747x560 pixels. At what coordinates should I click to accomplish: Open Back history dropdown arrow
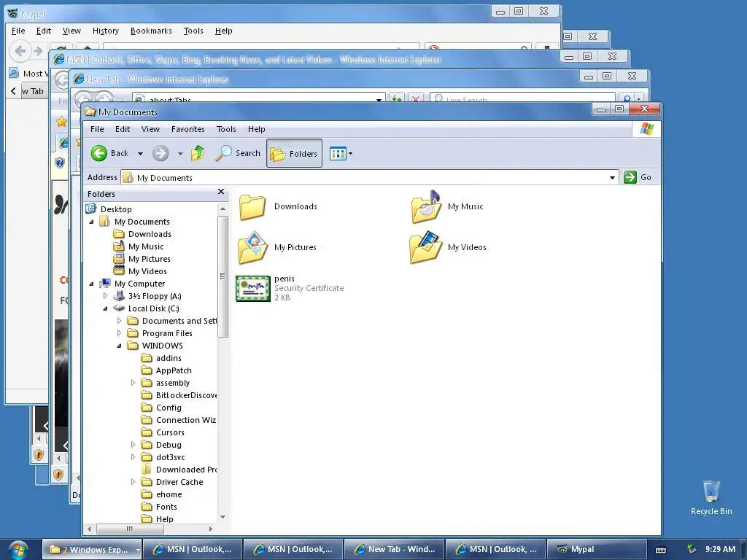click(140, 153)
